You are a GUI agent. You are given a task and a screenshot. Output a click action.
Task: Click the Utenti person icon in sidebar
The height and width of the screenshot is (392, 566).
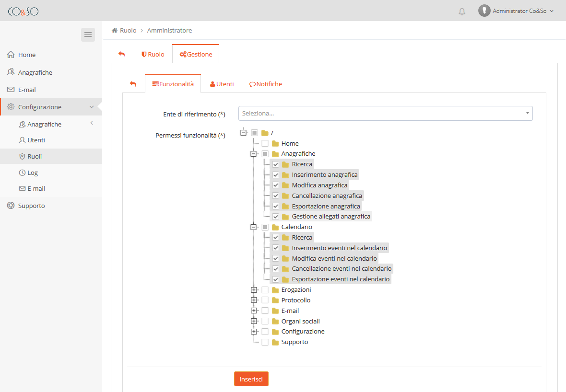pyautogui.click(x=22, y=140)
